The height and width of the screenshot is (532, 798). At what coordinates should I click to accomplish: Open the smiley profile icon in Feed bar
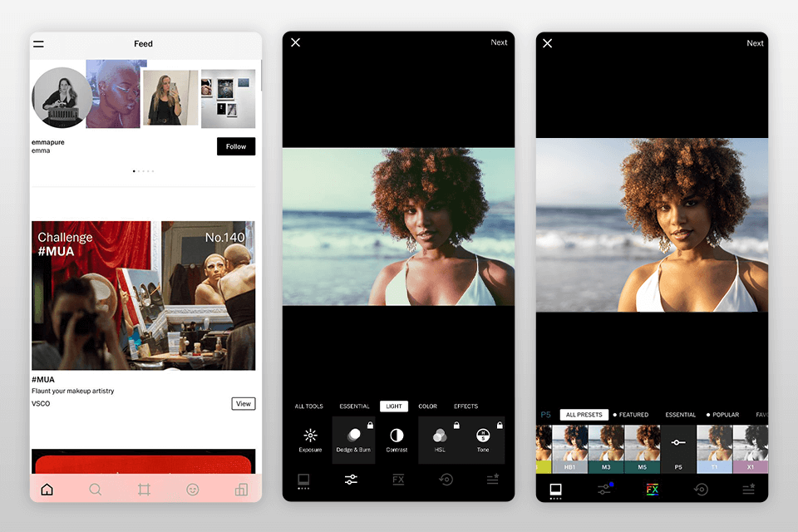[192, 490]
